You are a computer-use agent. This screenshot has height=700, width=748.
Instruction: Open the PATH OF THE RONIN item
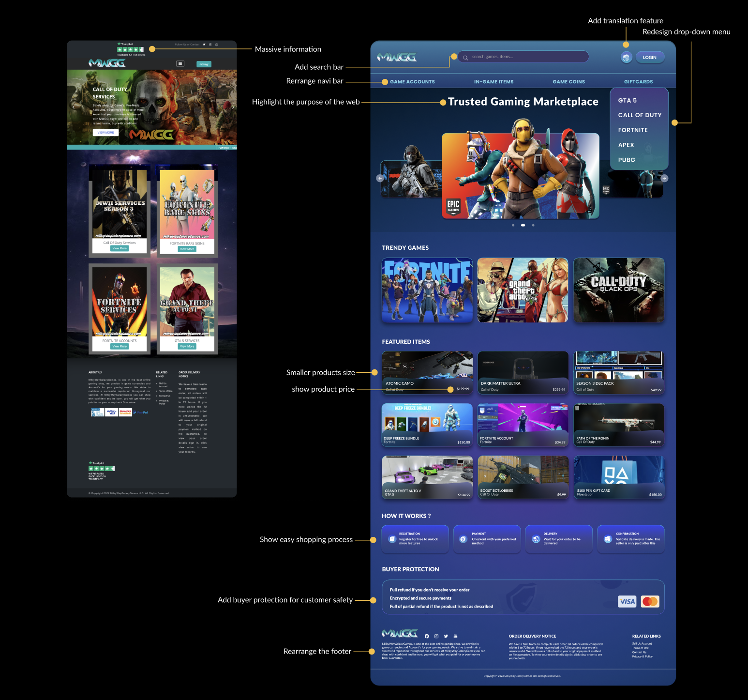pyautogui.click(x=619, y=425)
